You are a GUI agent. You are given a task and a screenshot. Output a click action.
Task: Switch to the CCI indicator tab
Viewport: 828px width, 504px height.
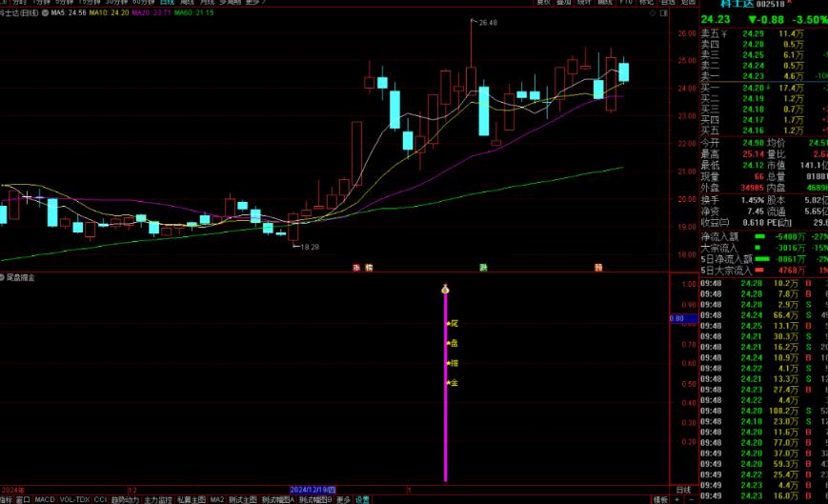point(100,499)
